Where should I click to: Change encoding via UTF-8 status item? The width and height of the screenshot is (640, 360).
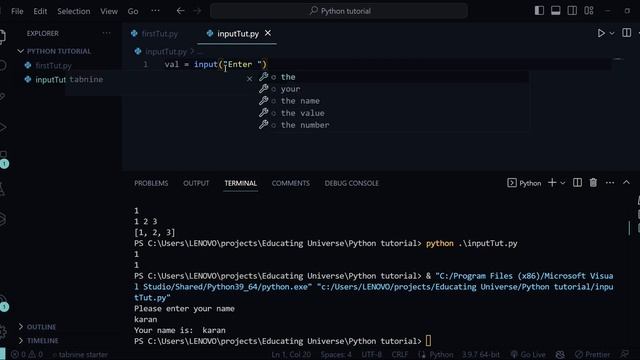click(371, 355)
